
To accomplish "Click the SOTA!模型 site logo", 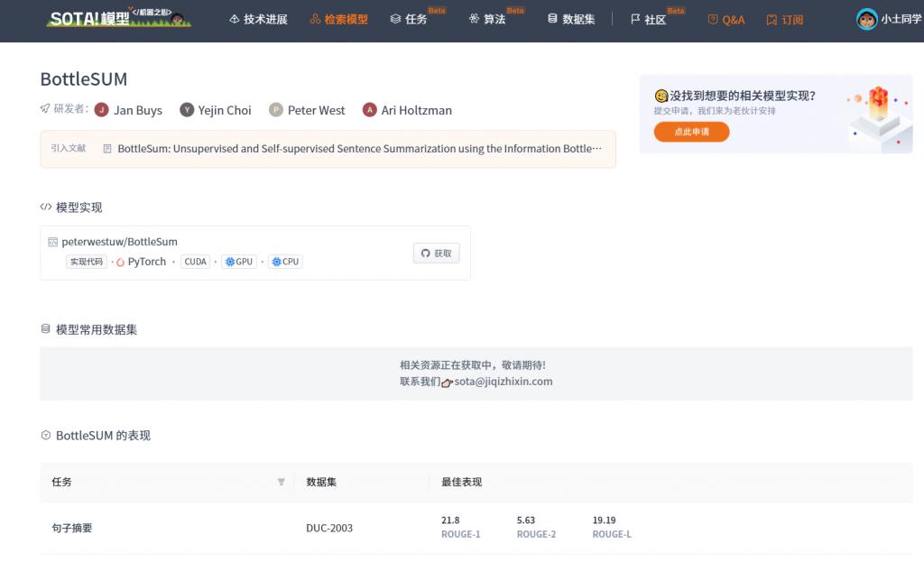I will pos(118,19).
